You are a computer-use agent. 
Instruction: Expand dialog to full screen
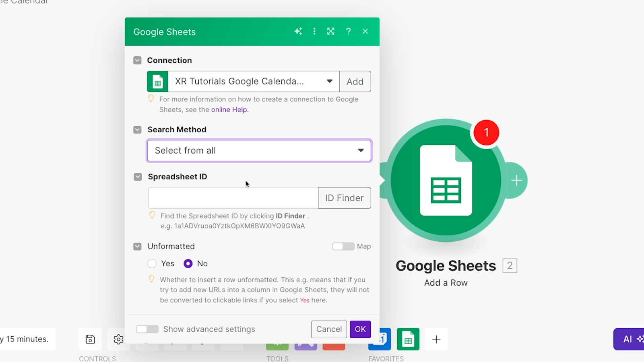pos(331,31)
